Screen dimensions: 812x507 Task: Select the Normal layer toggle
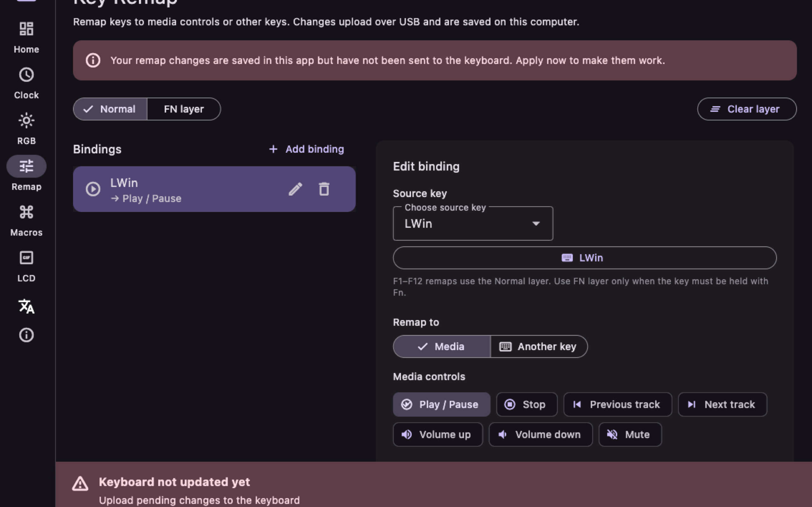(110, 109)
